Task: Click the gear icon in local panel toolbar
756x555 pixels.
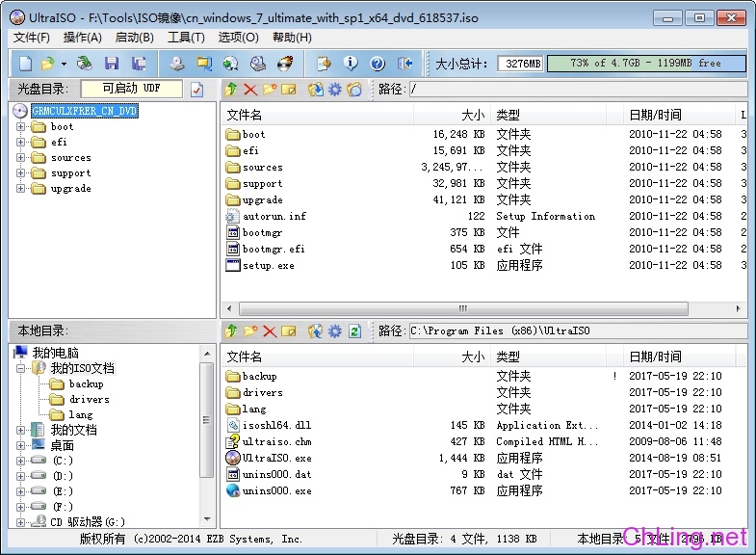Action: pos(334,330)
